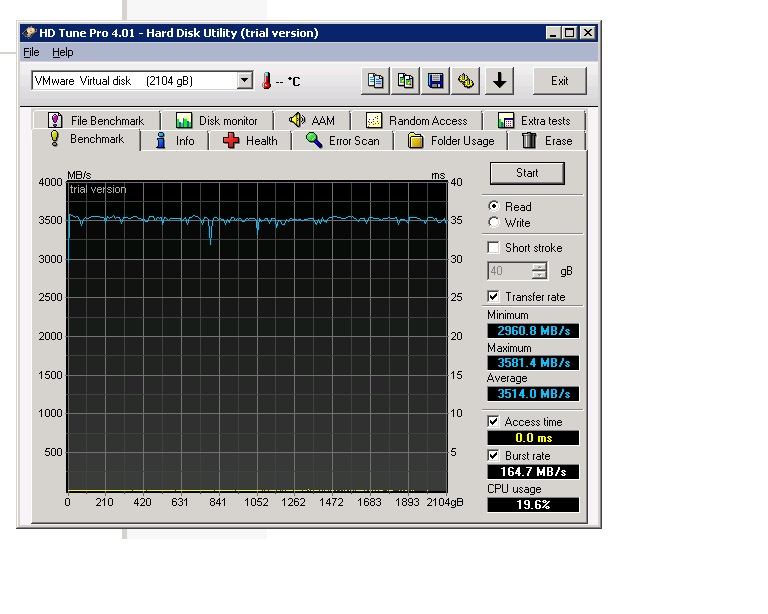The height and width of the screenshot is (614, 768).
Task: Open the Help menu
Action: [x=63, y=52]
